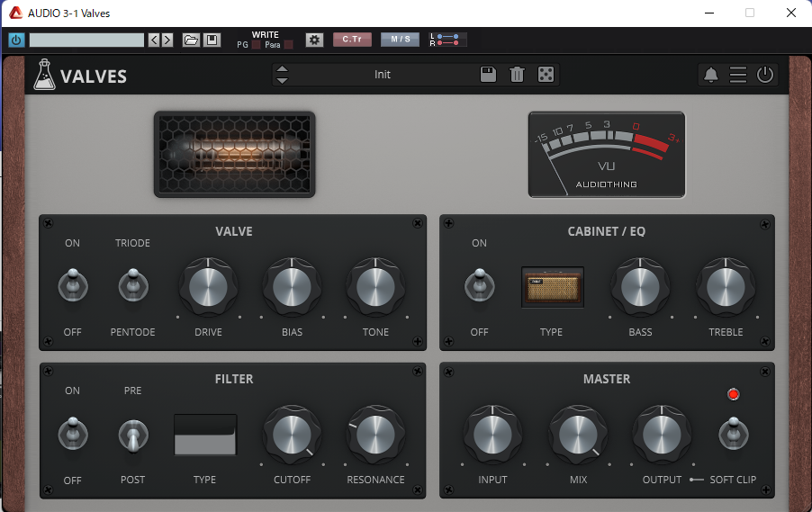Image resolution: width=812 pixels, height=512 pixels.
Task: Flip the Triode/Pentode switch
Action: tap(133, 285)
